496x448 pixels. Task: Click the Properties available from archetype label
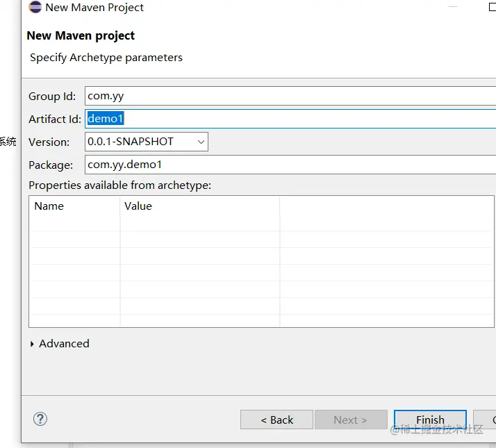[119, 185]
